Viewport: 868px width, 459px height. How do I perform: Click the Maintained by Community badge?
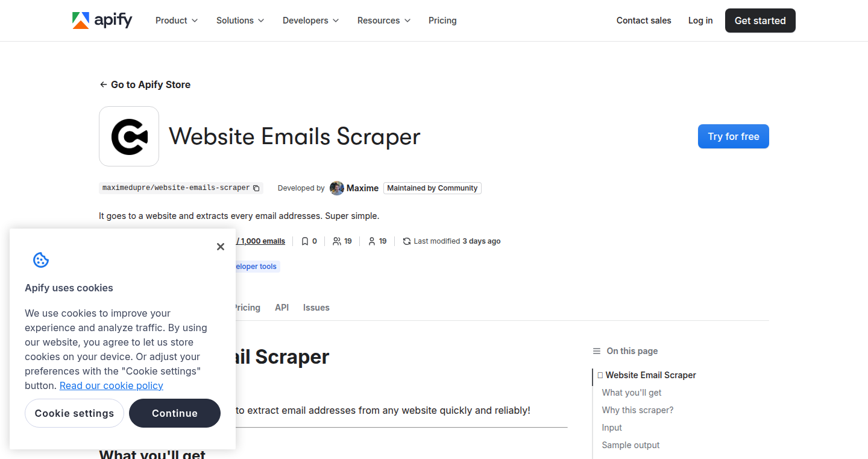click(x=432, y=188)
